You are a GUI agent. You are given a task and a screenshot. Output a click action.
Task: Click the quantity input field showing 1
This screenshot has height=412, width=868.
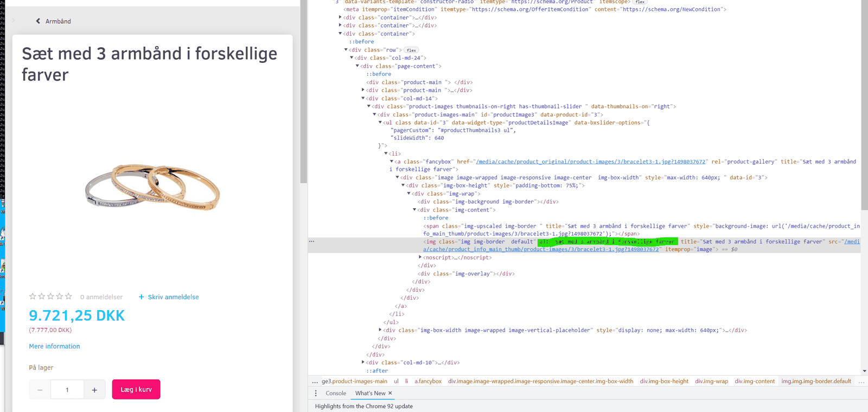pos(67,390)
